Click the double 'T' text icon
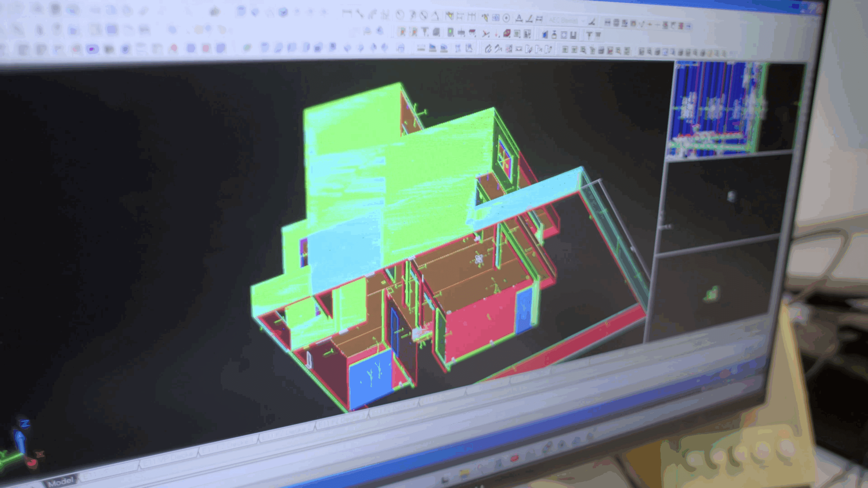 597,35
